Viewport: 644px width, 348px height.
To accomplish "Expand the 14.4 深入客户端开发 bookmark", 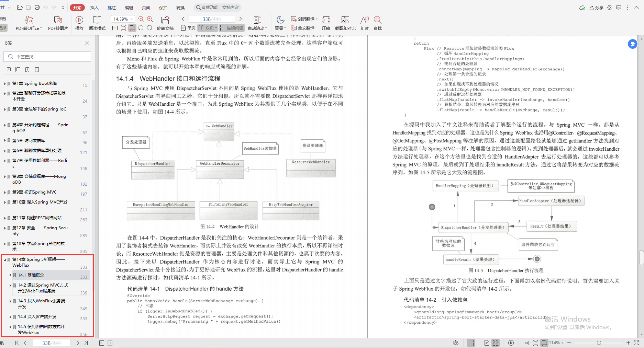I will pos(10,317).
